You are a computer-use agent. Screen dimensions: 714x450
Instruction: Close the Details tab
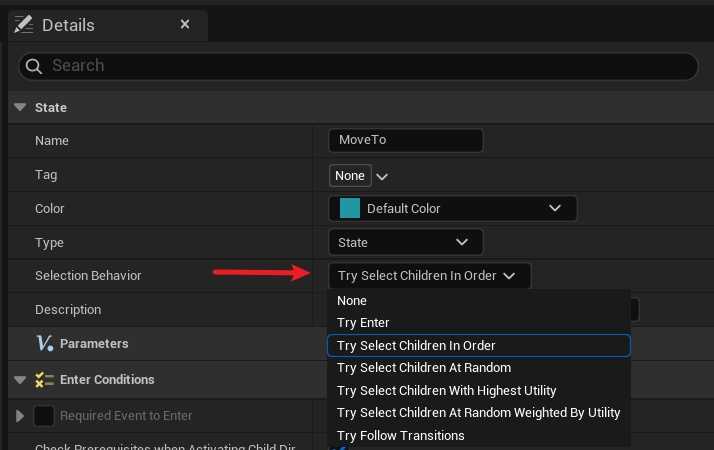tap(185, 24)
